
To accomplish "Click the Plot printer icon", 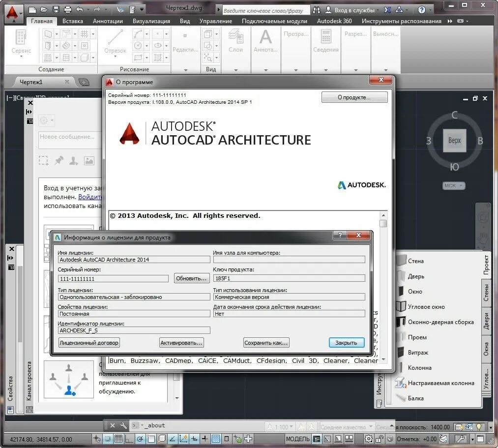I will [x=68, y=10].
